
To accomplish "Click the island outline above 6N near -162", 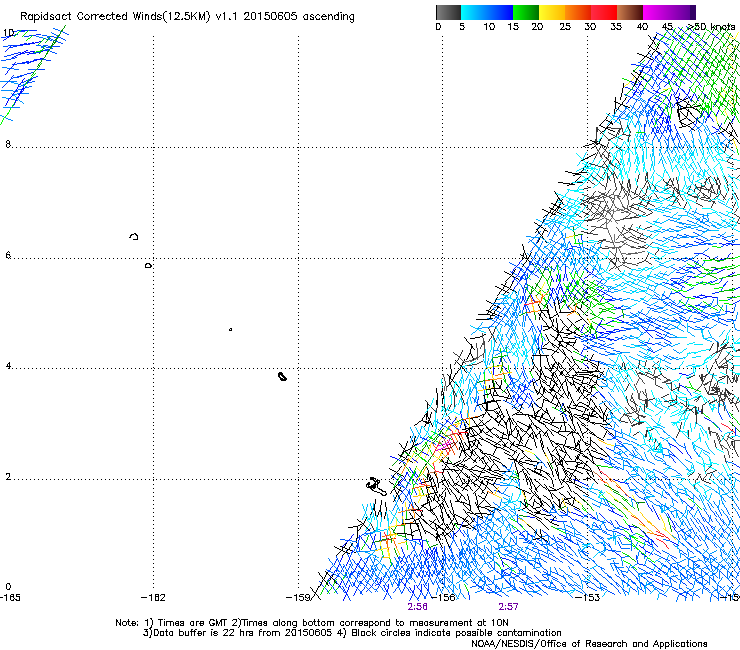I will 134,236.
